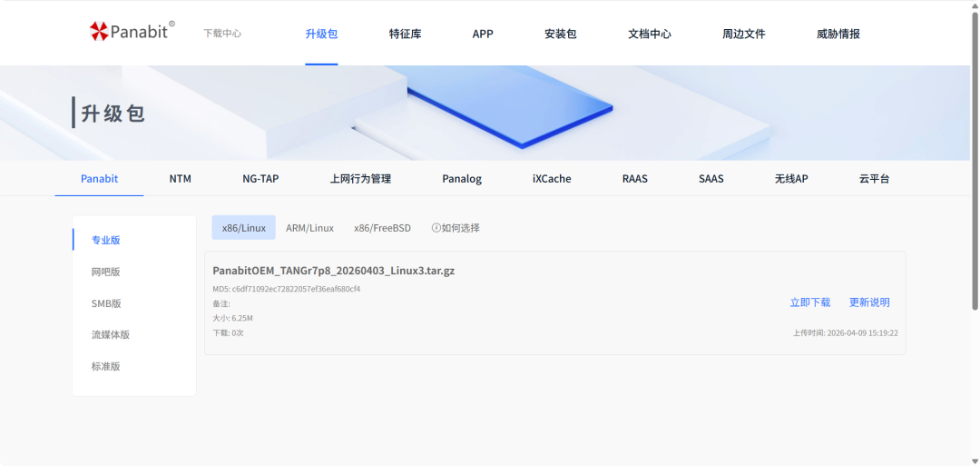Go to the APP menu
This screenshot has height=466, width=980.
483,35
